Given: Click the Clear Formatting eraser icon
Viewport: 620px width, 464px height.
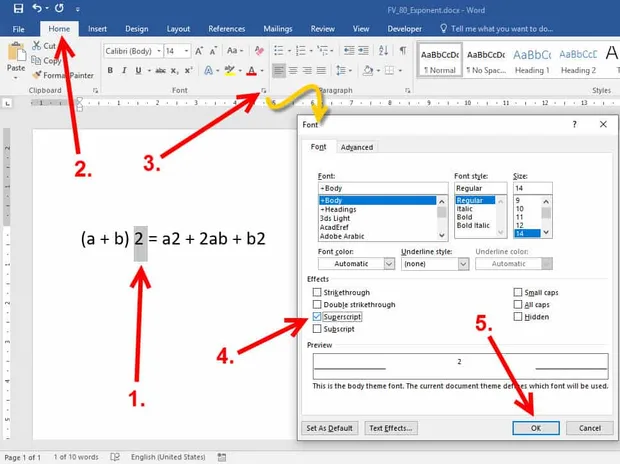Looking at the screenshot, I should (x=259, y=51).
